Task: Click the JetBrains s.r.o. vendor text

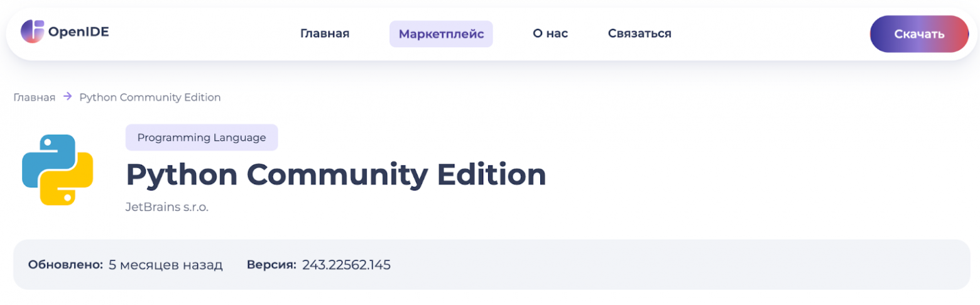Action: (x=167, y=207)
